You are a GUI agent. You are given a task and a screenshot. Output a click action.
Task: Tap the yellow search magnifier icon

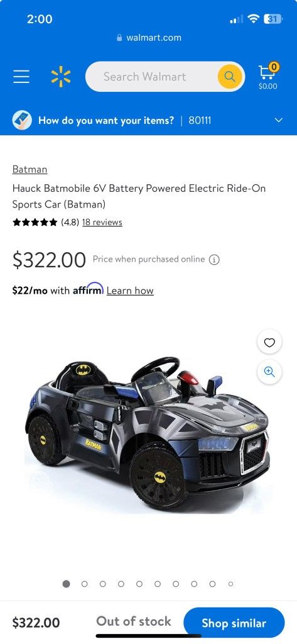[x=230, y=76]
